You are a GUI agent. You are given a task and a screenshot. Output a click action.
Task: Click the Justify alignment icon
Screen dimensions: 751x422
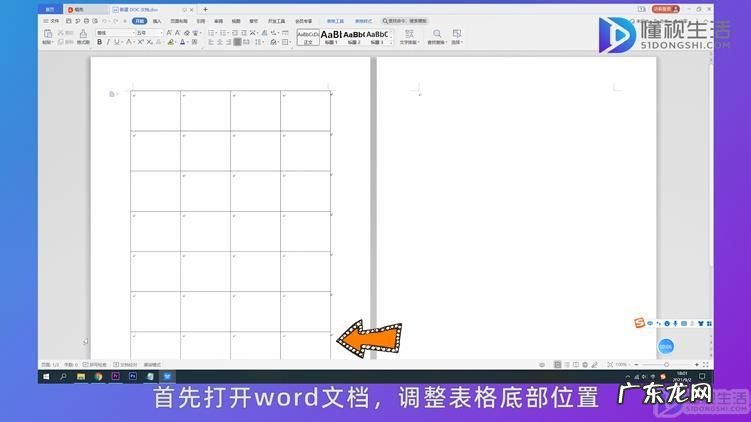(x=238, y=42)
